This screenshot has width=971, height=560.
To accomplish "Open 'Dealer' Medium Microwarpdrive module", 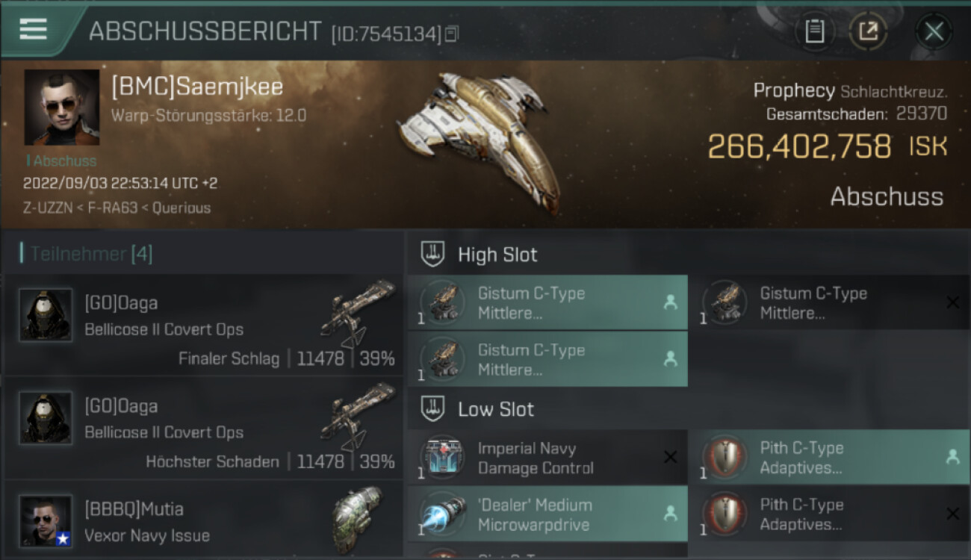I will [x=547, y=514].
